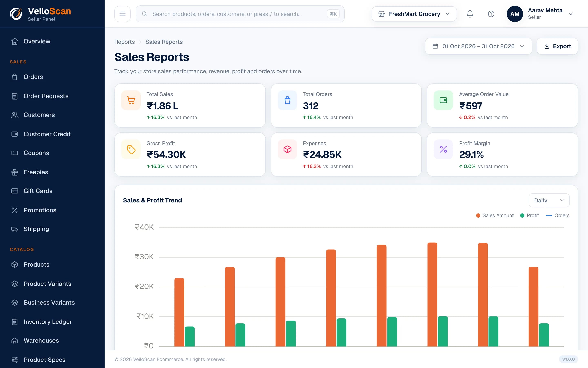This screenshot has width=588, height=368.
Task: Click the store icon beside FreshMart Grocery
Action: (381, 14)
